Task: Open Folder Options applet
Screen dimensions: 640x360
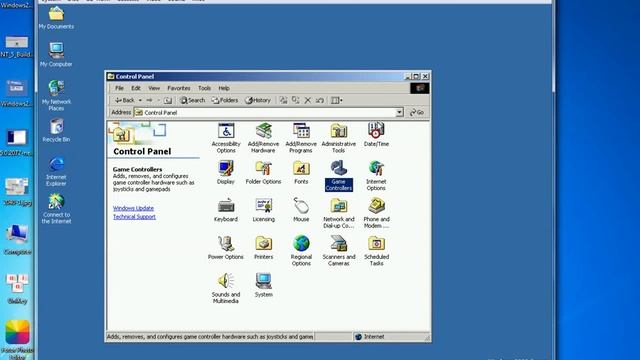Action: pyautogui.click(x=263, y=172)
